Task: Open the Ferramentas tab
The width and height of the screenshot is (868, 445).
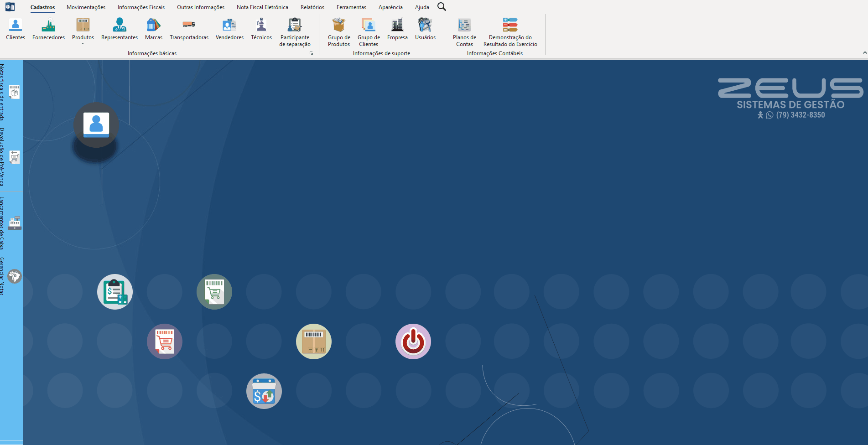Action: click(351, 7)
